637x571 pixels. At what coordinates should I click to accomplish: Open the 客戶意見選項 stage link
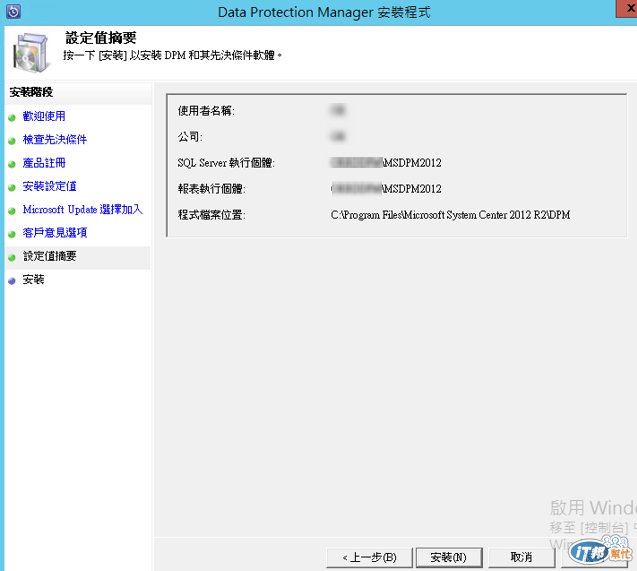(x=55, y=233)
